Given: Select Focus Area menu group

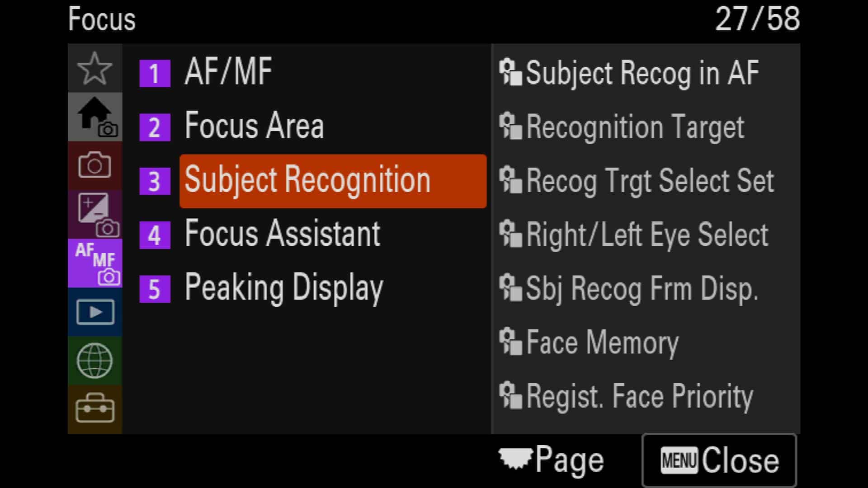Looking at the screenshot, I should click(312, 127).
